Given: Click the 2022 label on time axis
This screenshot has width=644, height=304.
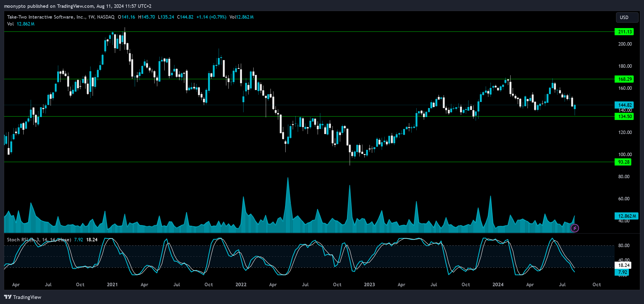Looking at the screenshot, I should click(x=241, y=284).
